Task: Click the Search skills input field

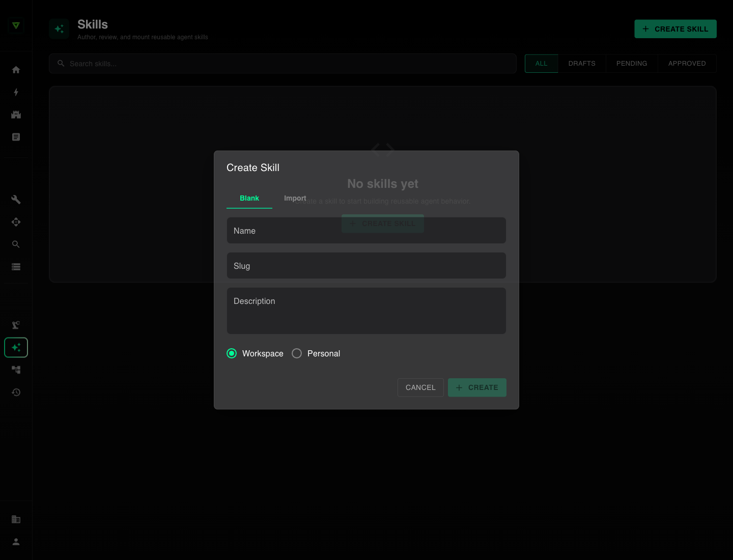Action: pyautogui.click(x=283, y=64)
